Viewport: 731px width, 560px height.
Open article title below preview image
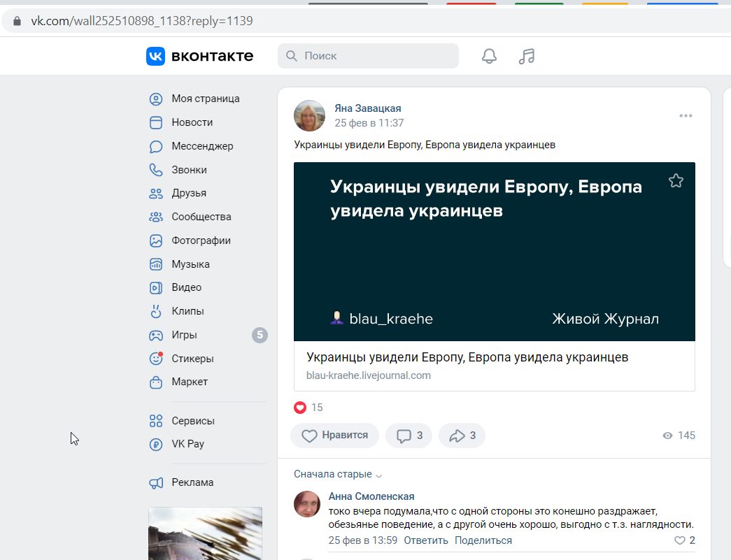pyautogui.click(x=467, y=357)
